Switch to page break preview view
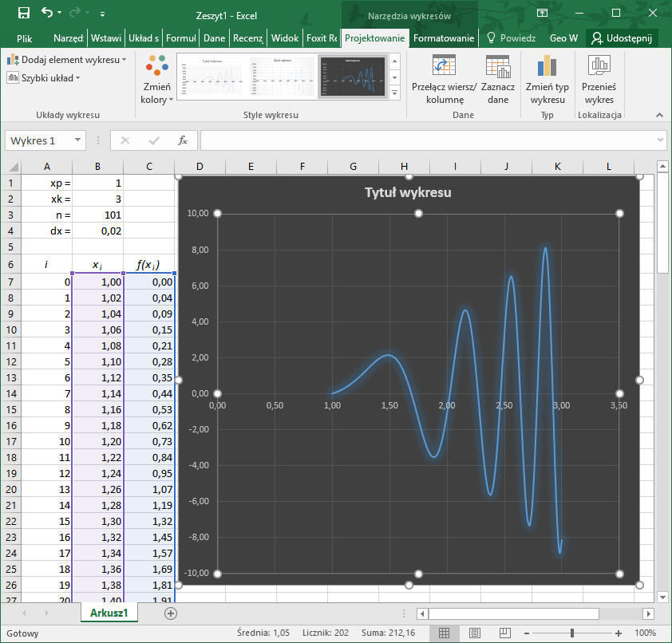Image resolution: width=672 pixels, height=643 pixels. point(504,633)
